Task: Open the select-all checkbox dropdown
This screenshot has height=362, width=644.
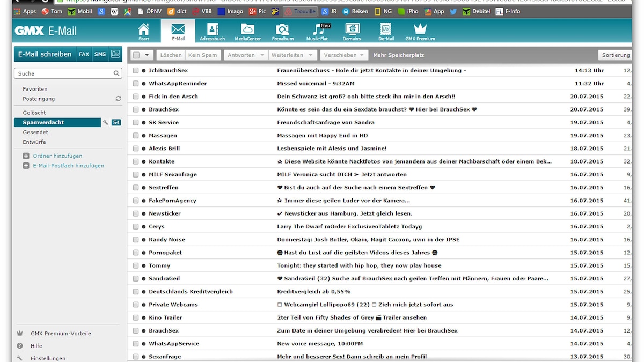Action: [x=148, y=55]
